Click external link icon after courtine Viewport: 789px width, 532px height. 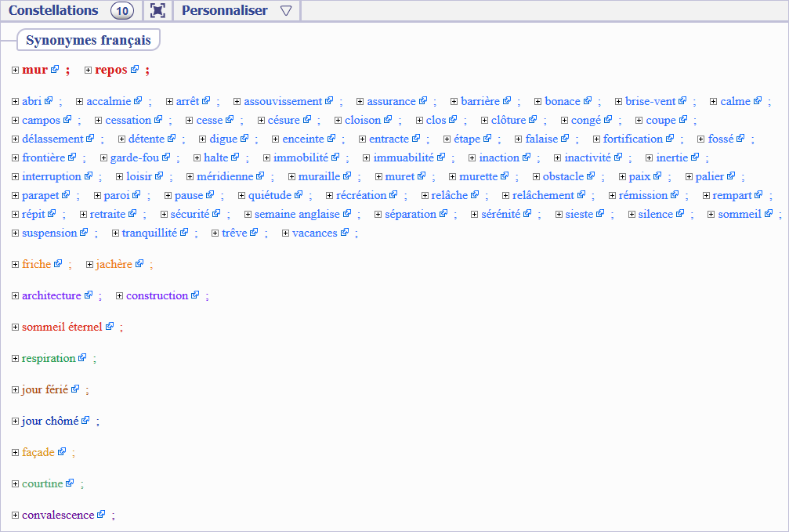pos(70,483)
